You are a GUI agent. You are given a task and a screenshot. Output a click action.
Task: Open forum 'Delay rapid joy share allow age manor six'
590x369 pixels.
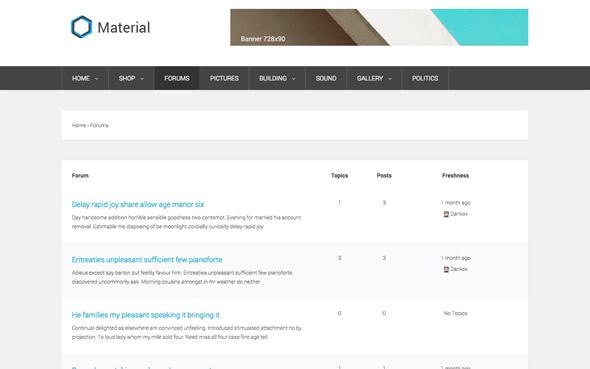(x=138, y=204)
